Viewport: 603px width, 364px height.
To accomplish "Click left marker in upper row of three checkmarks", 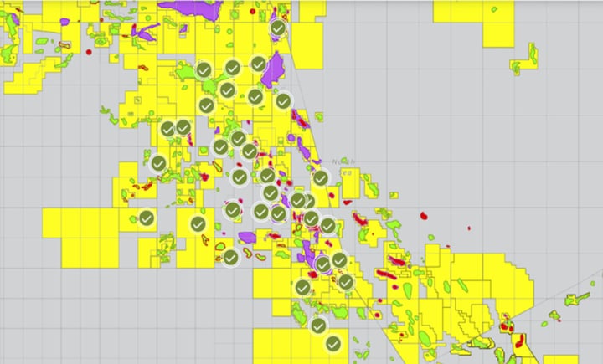I will coord(204,70).
